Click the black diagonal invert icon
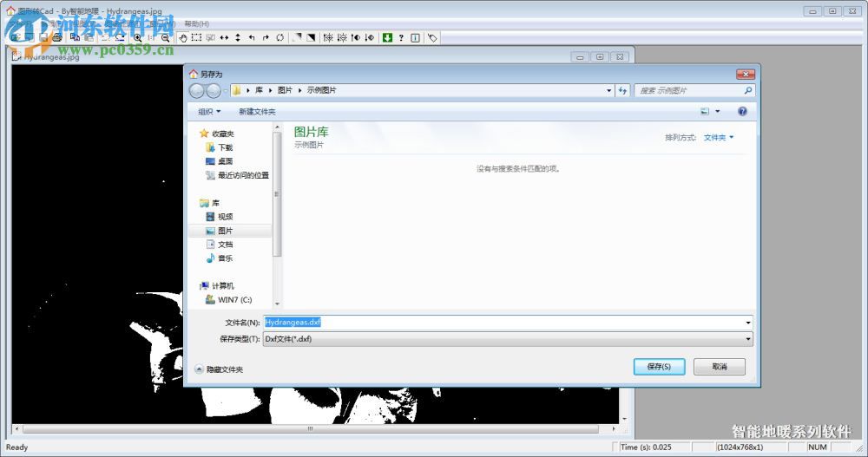 tap(311, 37)
